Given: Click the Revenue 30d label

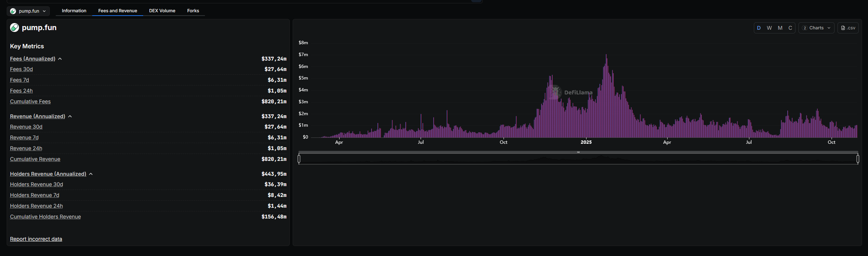Looking at the screenshot, I should point(26,127).
